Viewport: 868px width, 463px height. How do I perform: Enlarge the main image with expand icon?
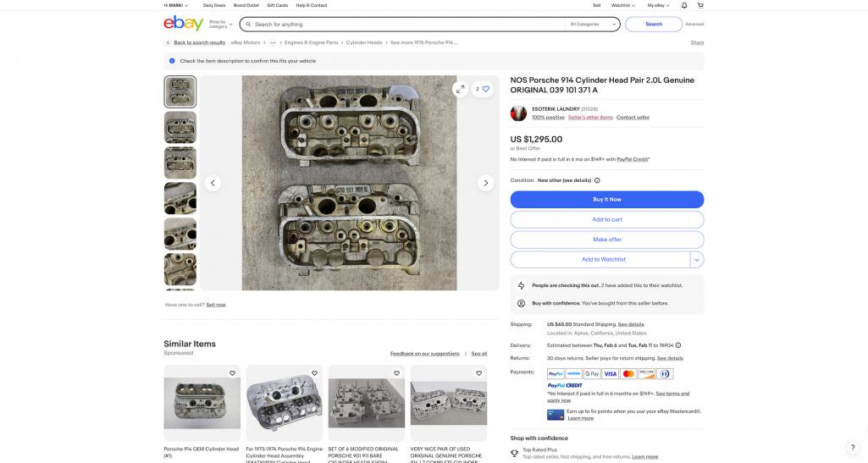pyautogui.click(x=460, y=89)
